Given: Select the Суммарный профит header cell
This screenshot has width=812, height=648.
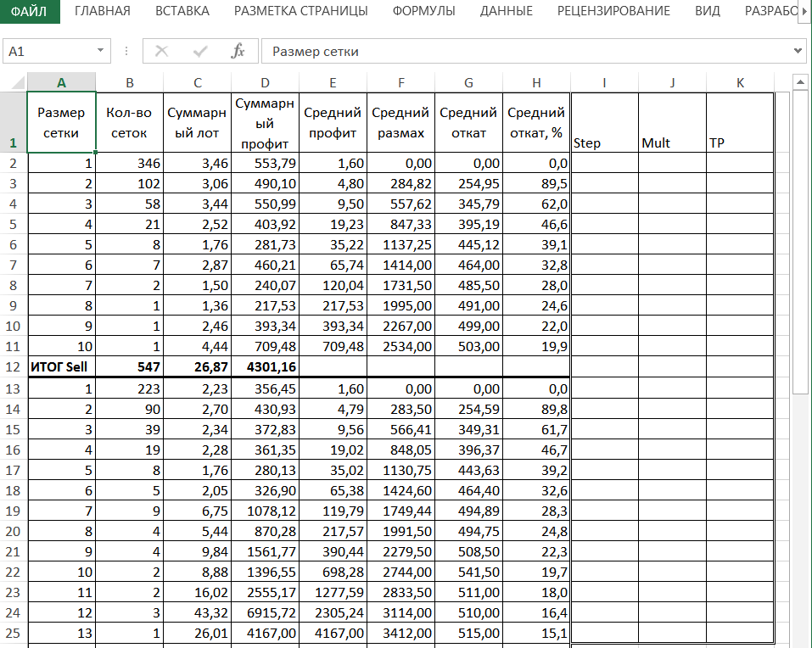Looking at the screenshot, I should (x=265, y=122).
